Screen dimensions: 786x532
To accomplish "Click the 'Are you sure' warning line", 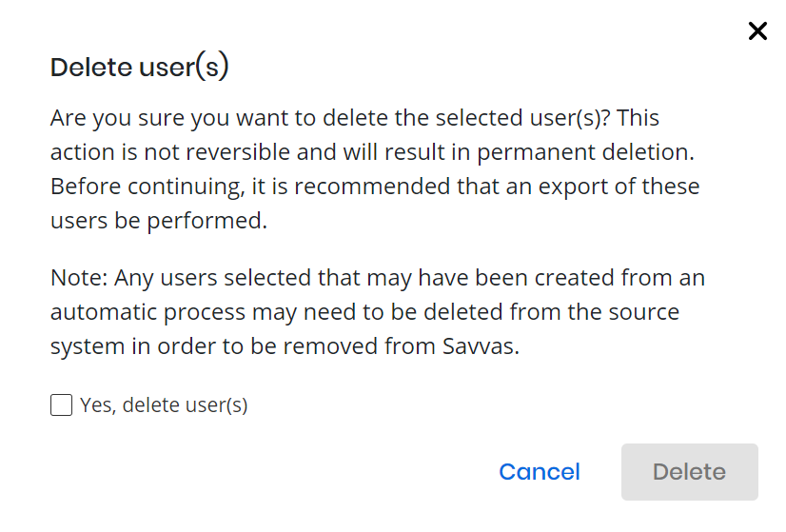I will [x=354, y=118].
